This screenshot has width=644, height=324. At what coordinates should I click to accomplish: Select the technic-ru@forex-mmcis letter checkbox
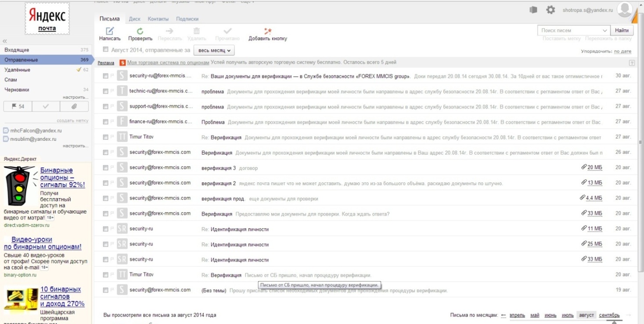(x=105, y=91)
